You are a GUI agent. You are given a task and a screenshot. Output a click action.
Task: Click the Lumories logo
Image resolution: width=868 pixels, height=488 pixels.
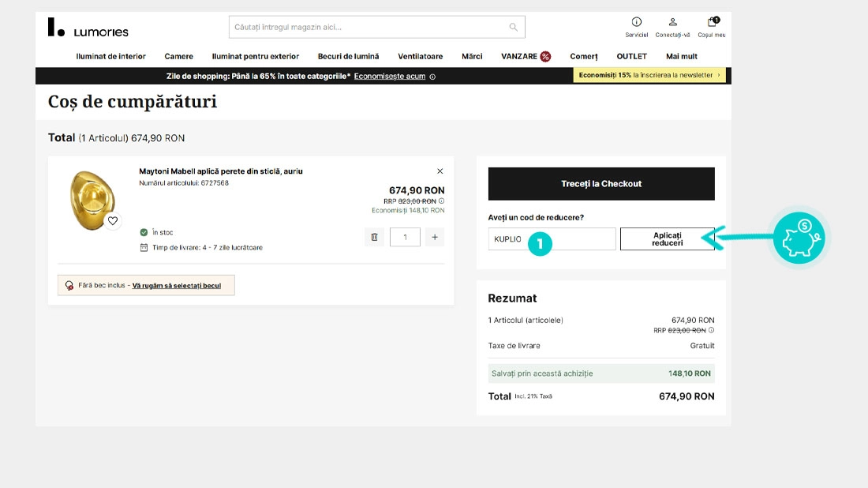[88, 28]
